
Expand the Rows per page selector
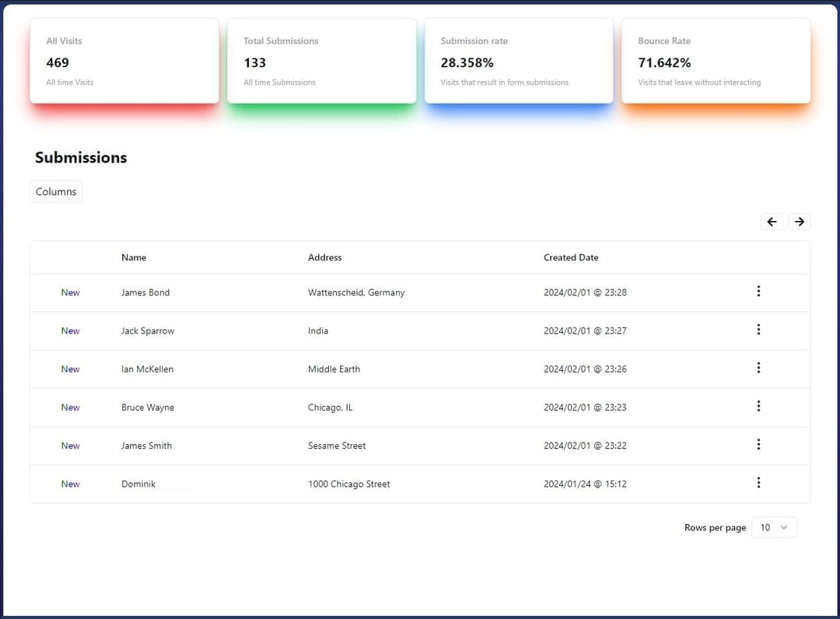pos(774,527)
